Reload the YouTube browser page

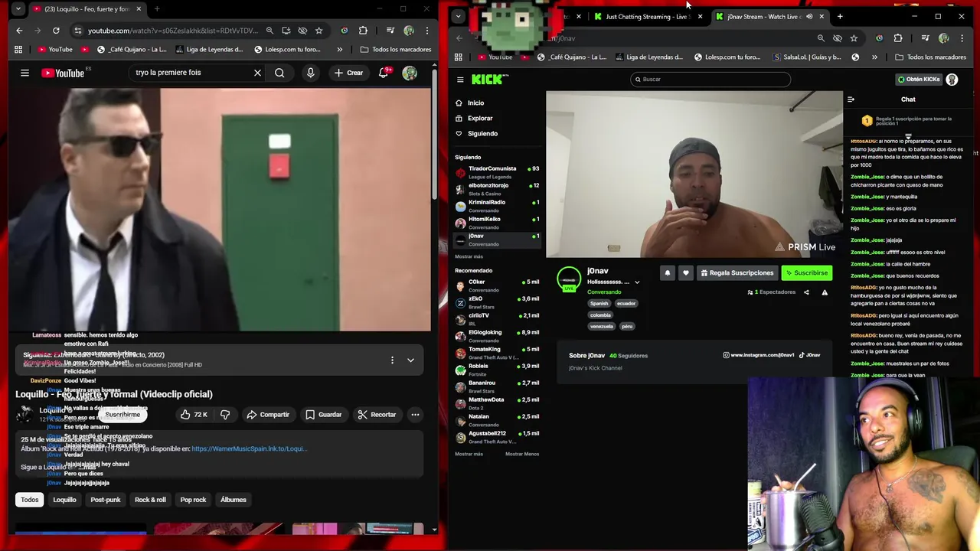pyautogui.click(x=56, y=31)
